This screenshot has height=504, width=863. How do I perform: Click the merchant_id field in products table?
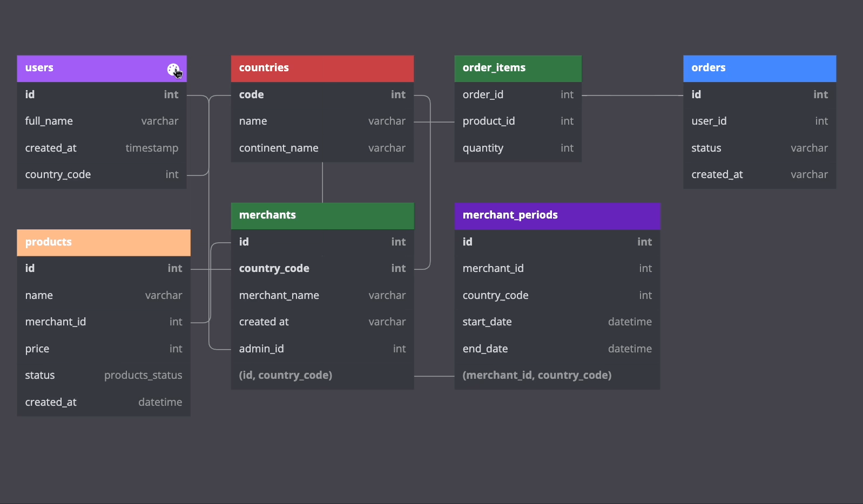pyautogui.click(x=104, y=322)
